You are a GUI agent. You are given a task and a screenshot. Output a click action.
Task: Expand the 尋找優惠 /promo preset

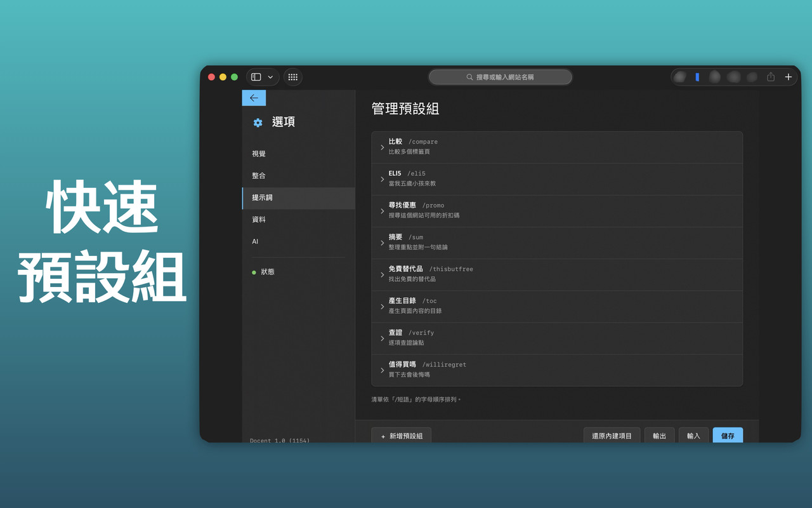tap(557, 211)
